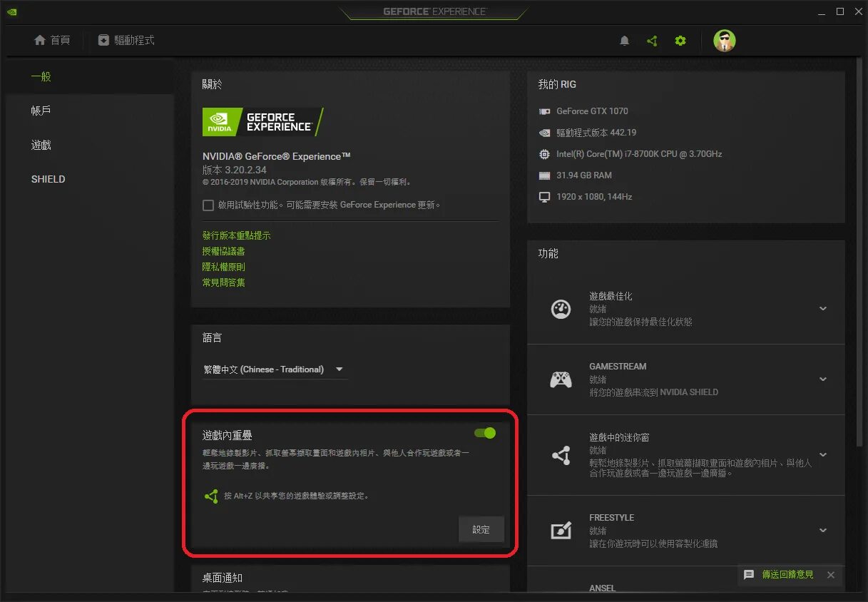Click the GPU icon beside GeForce GTX 1070
868x602 pixels.
click(544, 111)
